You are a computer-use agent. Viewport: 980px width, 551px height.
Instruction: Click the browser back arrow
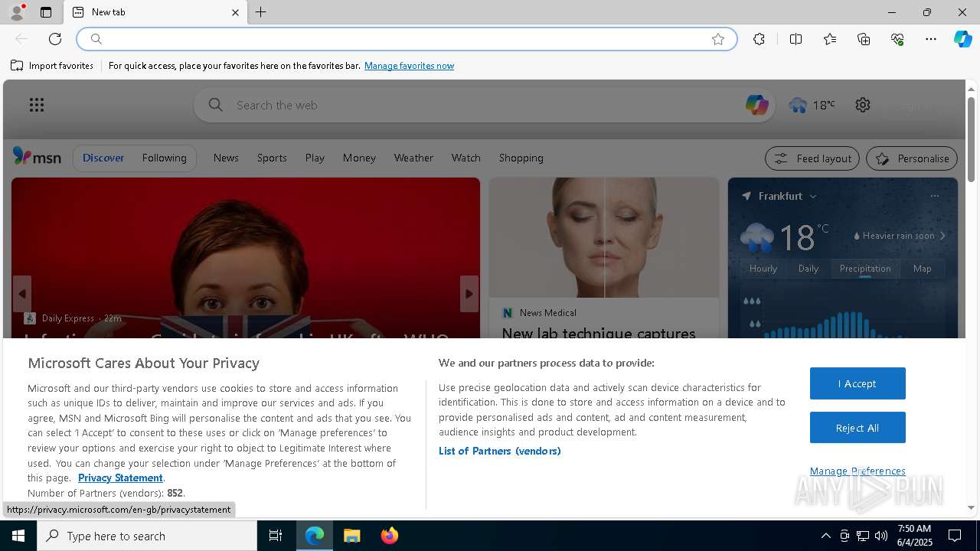21,39
